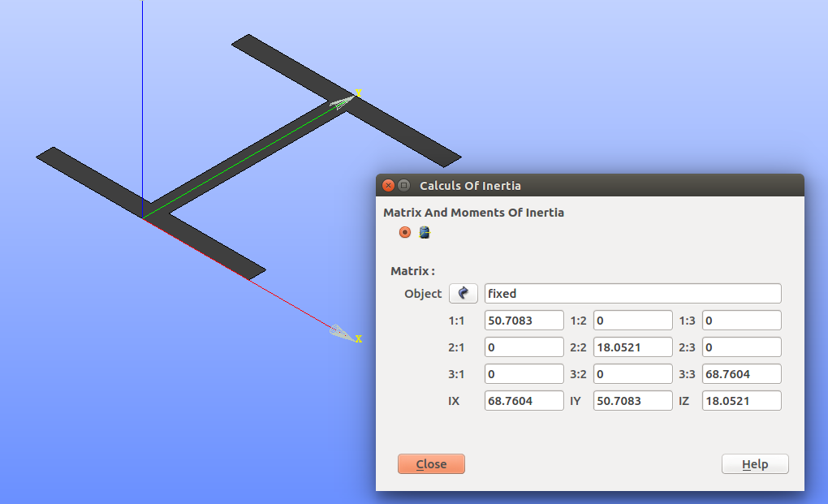
Task: Select the orange radio button above Matrix
Action: coord(403,232)
